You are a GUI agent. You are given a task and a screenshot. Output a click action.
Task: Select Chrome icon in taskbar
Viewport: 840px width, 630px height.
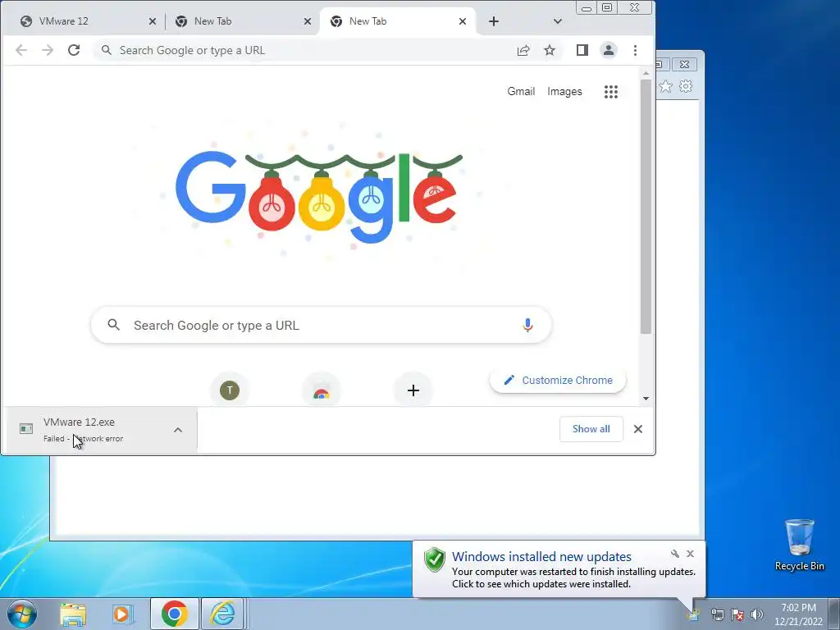tap(175, 614)
